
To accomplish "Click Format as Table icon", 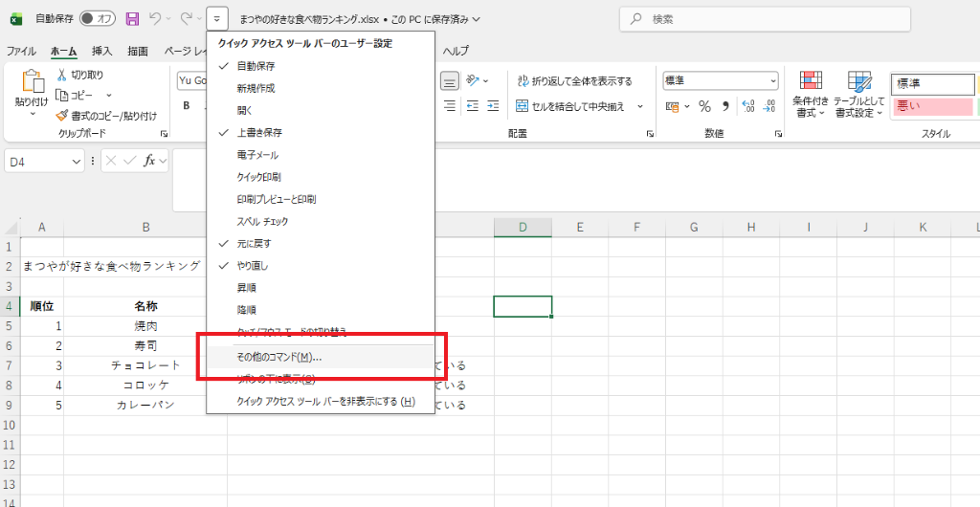I will pyautogui.click(x=858, y=94).
